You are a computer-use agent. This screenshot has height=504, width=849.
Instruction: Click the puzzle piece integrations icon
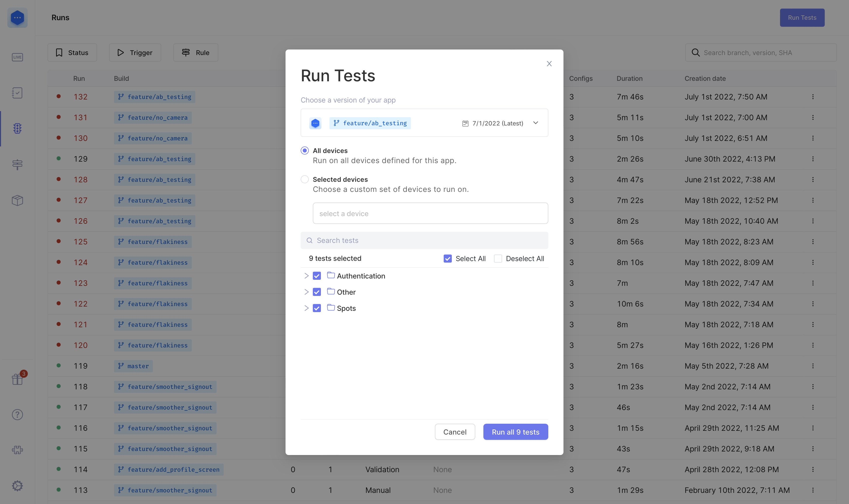point(17,450)
